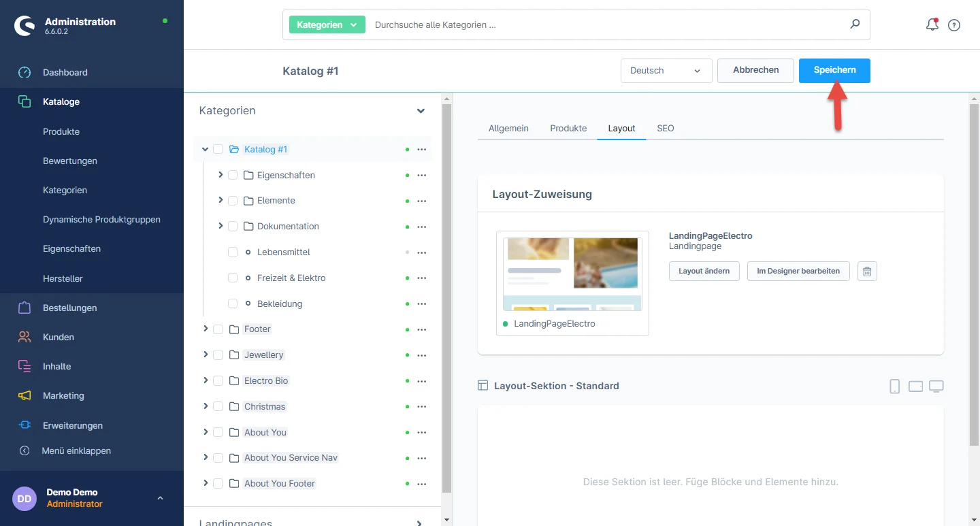The width and height of the screenshot is (980, 526).
Task: Tick the Eigenschaften category checkbox
Action: [x=233, y=175]
